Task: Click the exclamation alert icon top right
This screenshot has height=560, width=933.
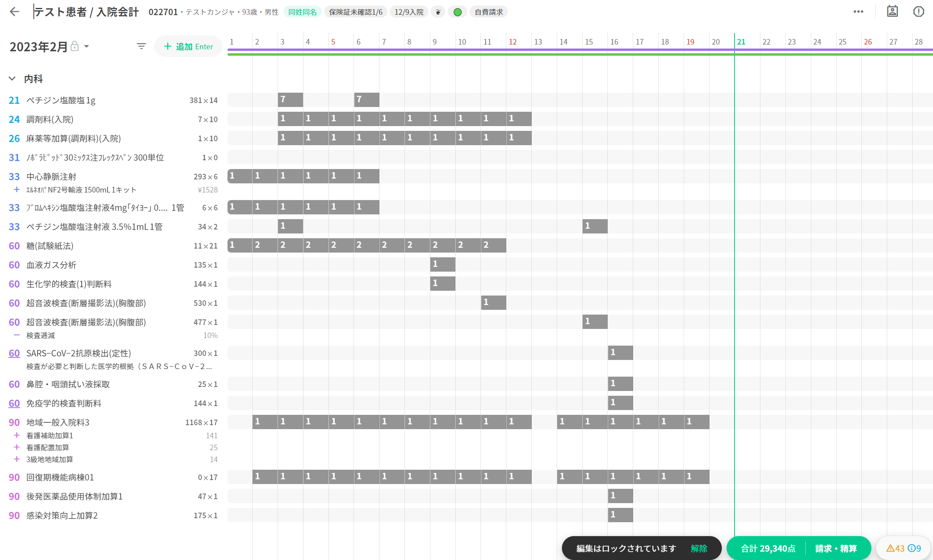Action: click(918, 12)
